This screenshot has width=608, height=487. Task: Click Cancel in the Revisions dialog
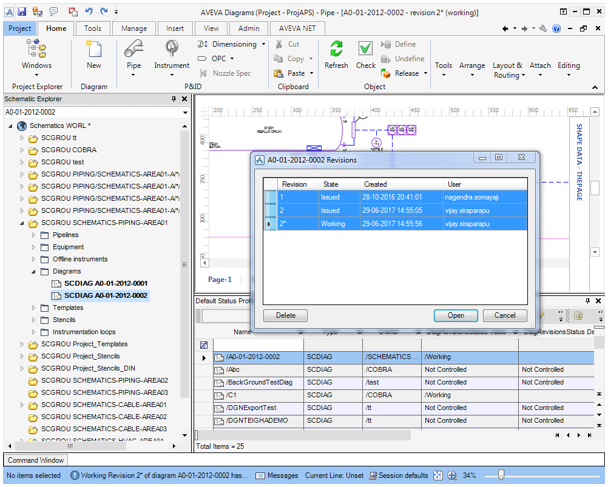pos(505,315)
